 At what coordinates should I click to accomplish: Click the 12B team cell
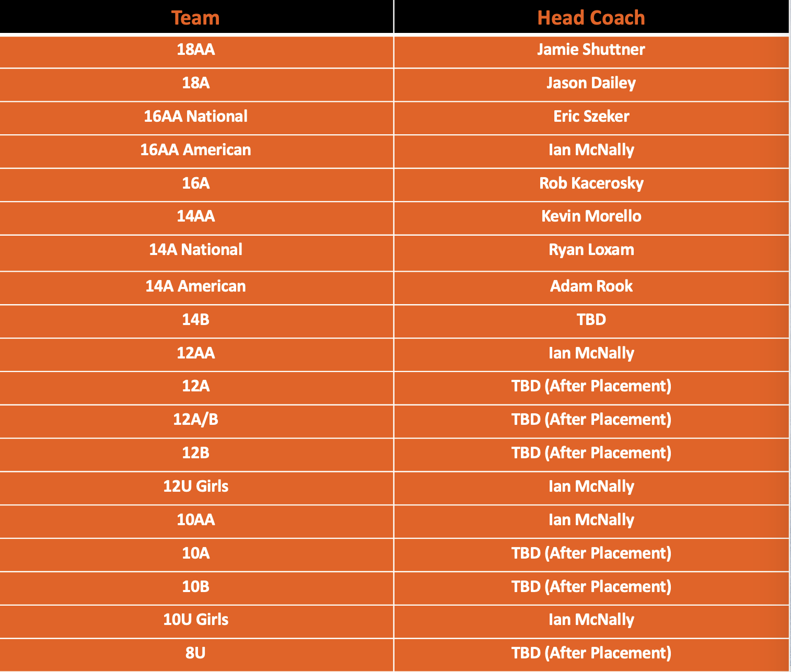tap(195, 453)
